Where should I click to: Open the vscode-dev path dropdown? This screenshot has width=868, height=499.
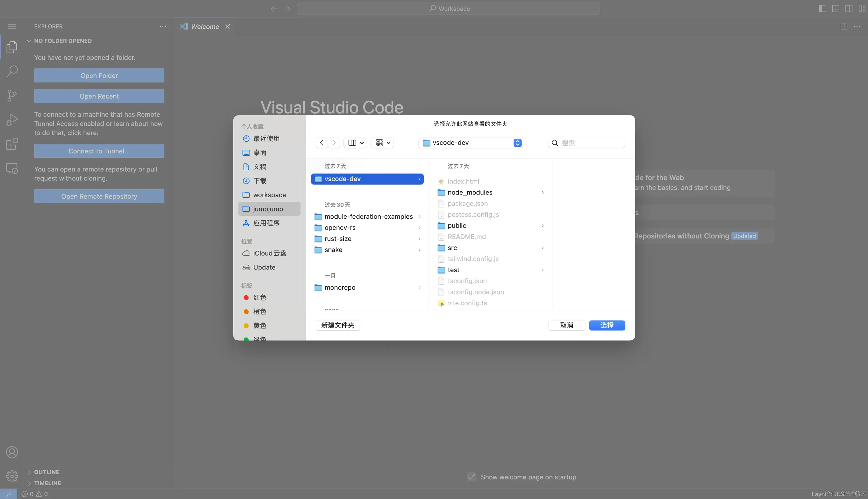pyautogui.click(x=471, y=143)
